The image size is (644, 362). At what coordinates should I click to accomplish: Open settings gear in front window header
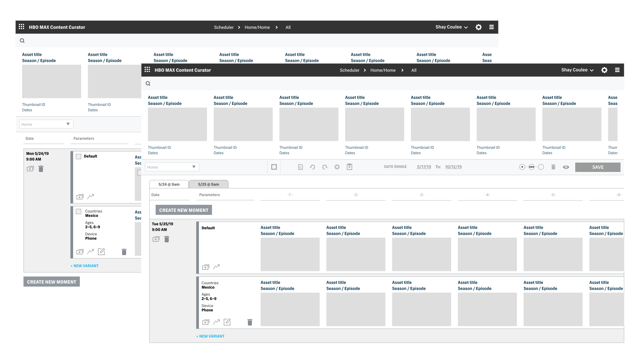[604, 70]
